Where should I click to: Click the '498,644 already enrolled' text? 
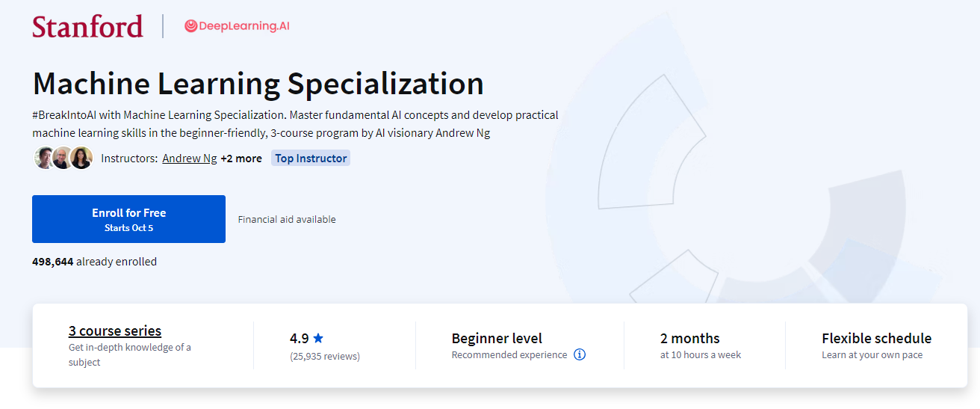click(x=94, y=262)
